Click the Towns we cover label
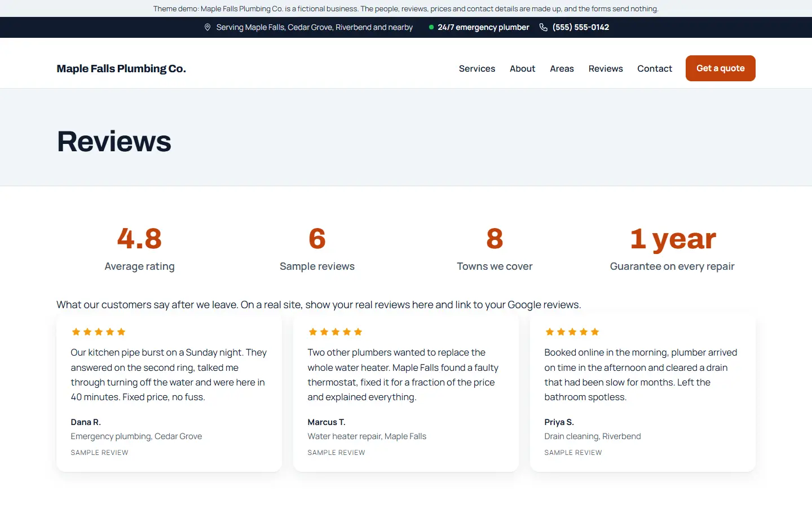The width and height of the screenshot is (812, 508). (x=495, y=266)
